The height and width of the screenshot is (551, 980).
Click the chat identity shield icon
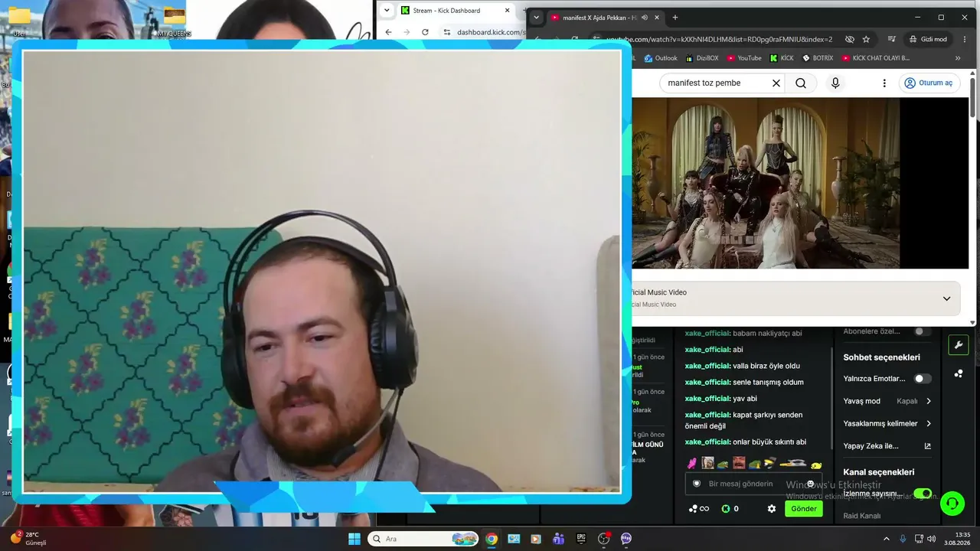(697, 484)
